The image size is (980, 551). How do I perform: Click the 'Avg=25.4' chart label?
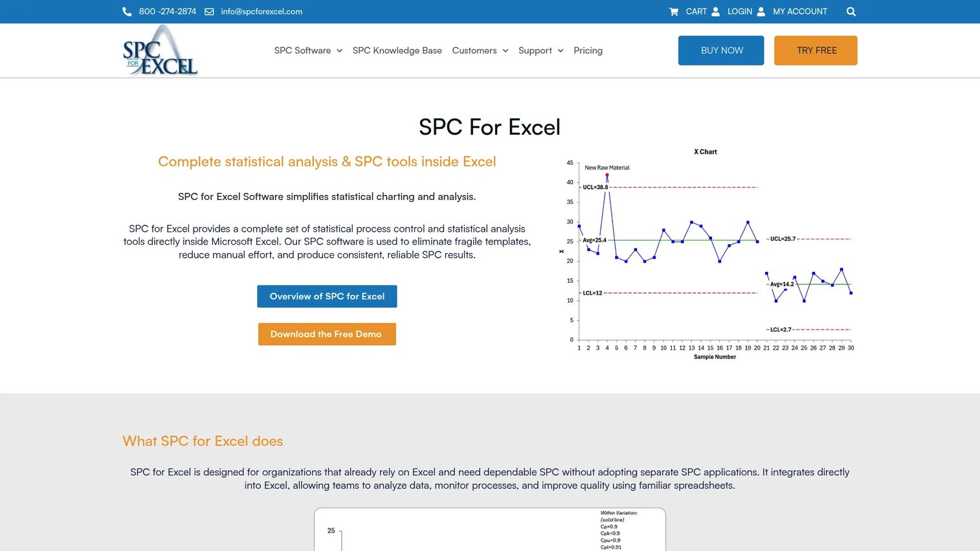[x=594, y=240]
